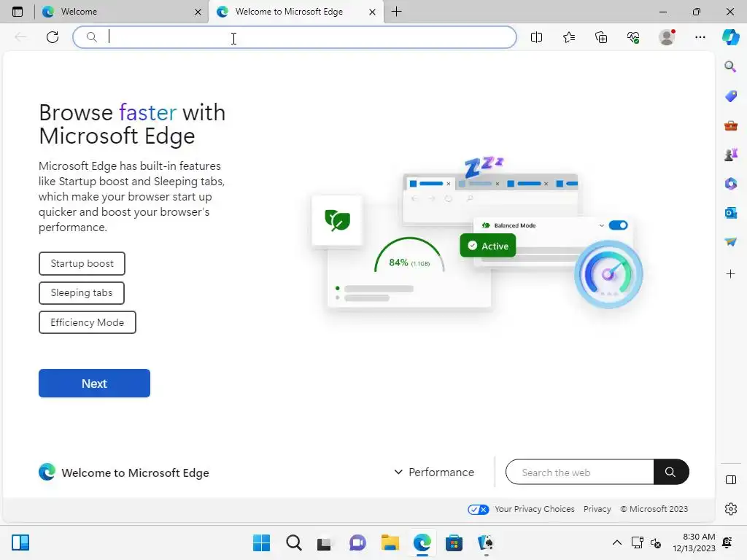Viewport: 747px width, 560px height.
Task: Open clock and date flyout
Action: 694,542
